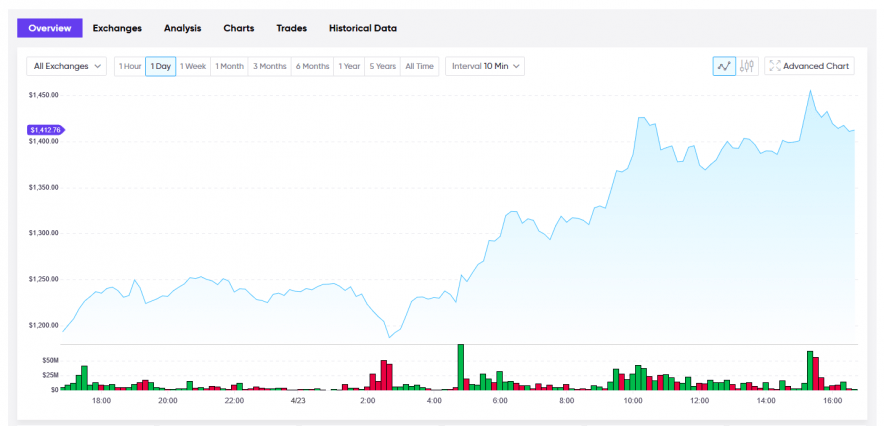The width and height of the screenshot is (884, 426).
Task: Click the 12:00 time axis label
Action: [700, 401]
